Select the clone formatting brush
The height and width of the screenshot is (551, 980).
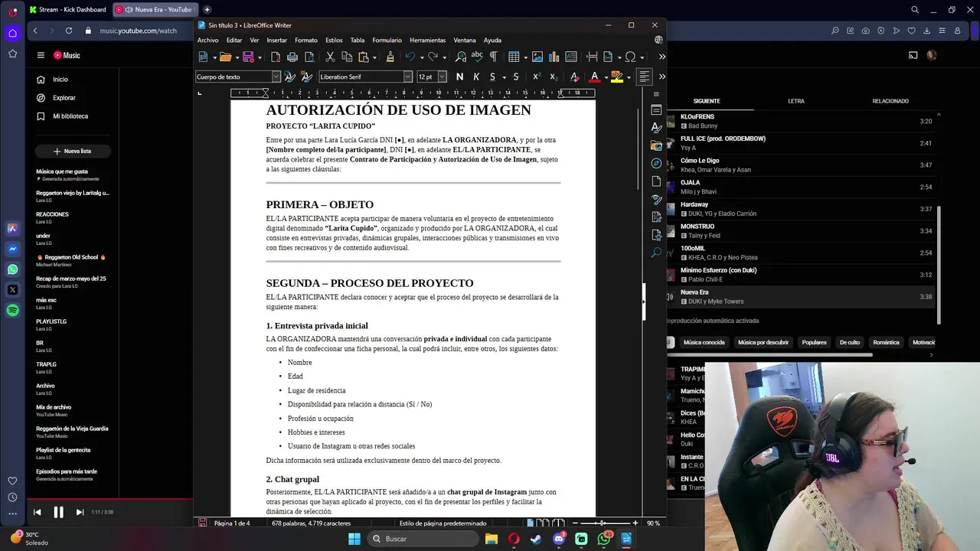pyautogui.click(x=390, y=57)
